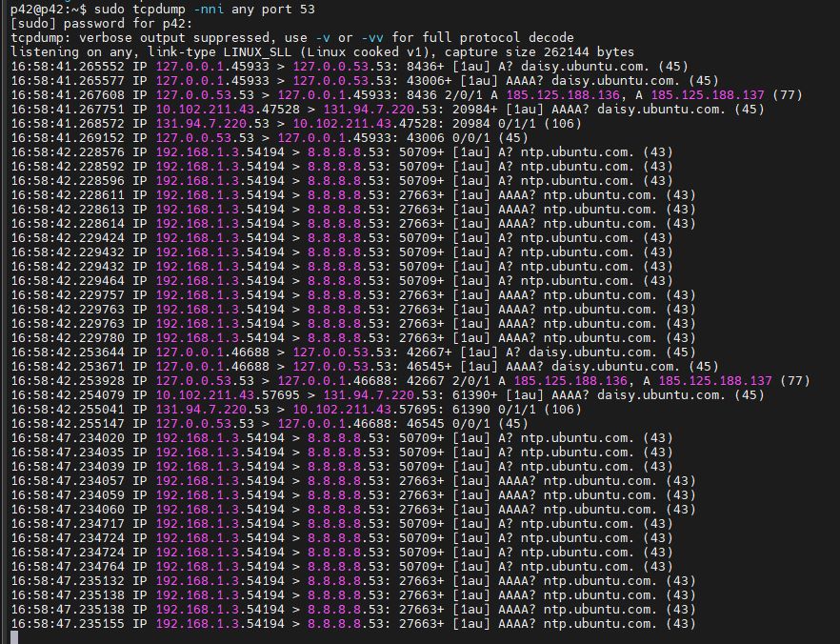The width and height of the screenshot is (840, 644).
Task: Select timestamp 16:58:42.255147
Action: [x=68, y=424]
